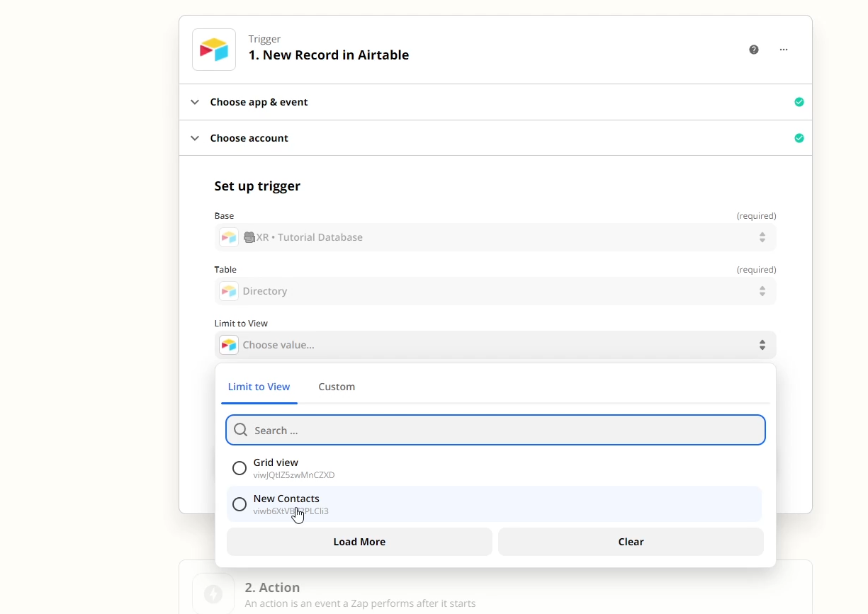Click the Directory table value
868x614 pixels.
[x=265, y=291]
